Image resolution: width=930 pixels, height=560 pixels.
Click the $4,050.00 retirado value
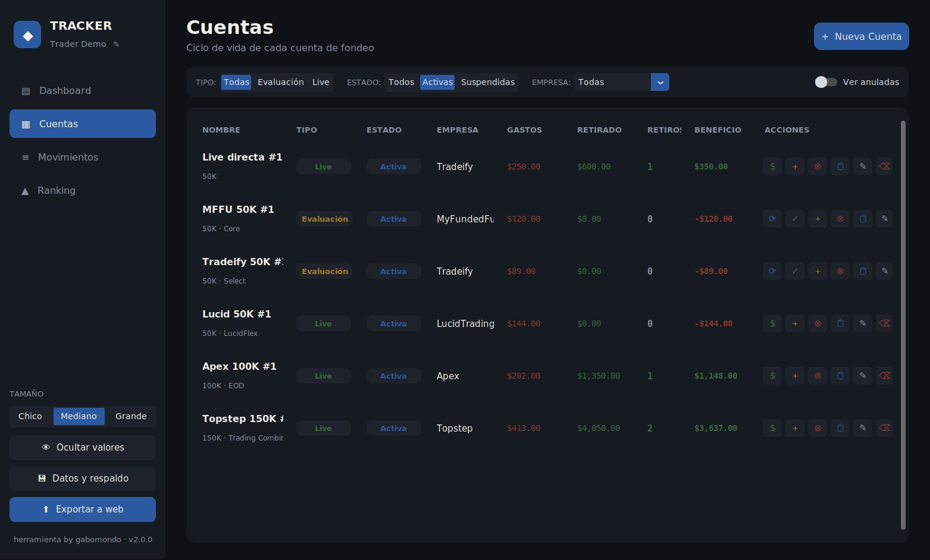click(599, 428)
